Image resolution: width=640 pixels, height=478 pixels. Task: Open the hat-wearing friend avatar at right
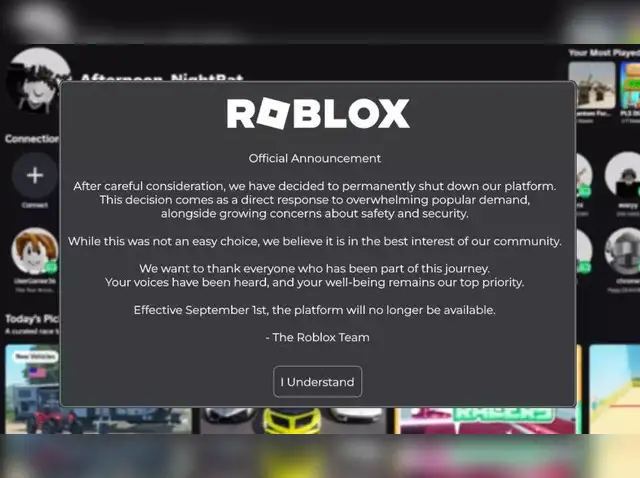[622, 175]
